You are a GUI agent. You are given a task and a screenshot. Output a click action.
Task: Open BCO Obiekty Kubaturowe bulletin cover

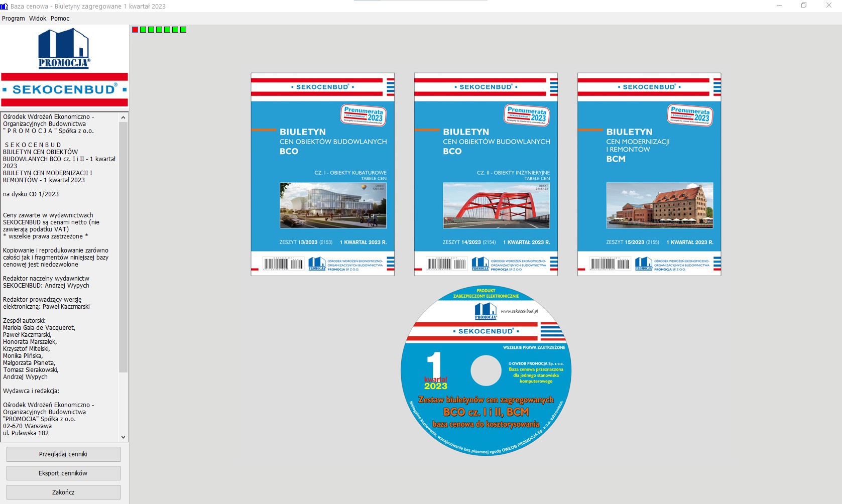322,174
